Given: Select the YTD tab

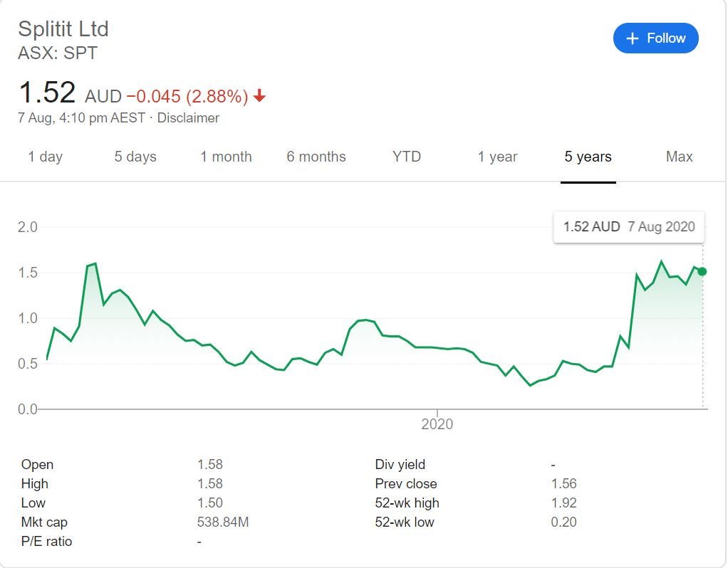Looking at the screenshot, I should [407, 157].
